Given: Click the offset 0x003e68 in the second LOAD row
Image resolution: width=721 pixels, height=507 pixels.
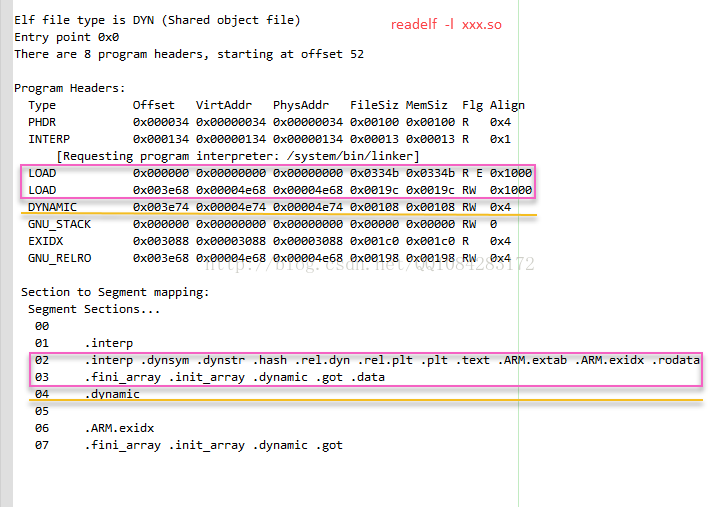Looking at the screenshot, I should coord(161,190).
